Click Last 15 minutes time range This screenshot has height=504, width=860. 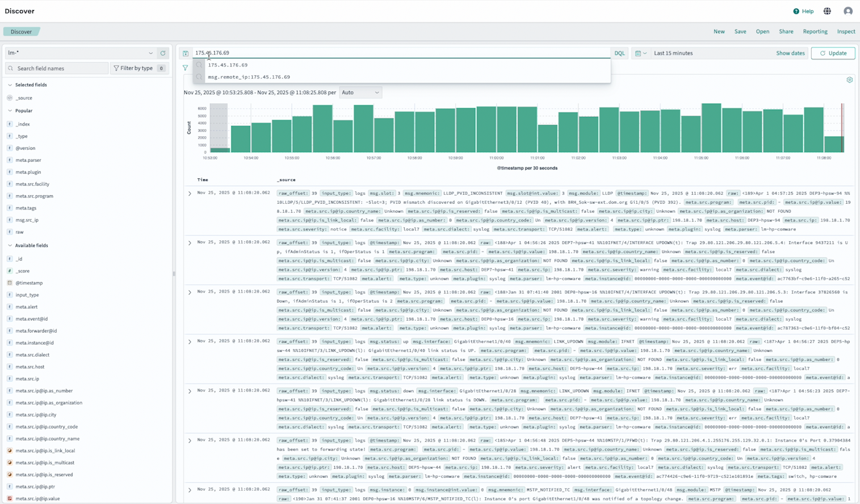pos(673,53)
